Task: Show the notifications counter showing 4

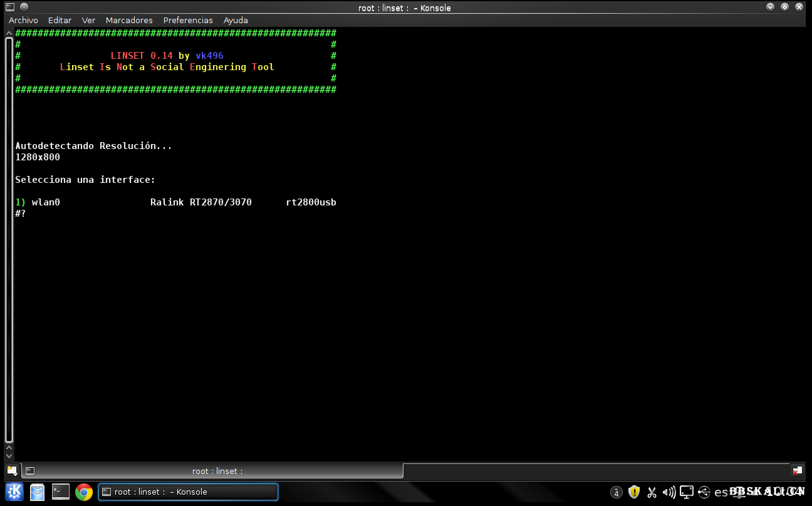Action: 617,493
